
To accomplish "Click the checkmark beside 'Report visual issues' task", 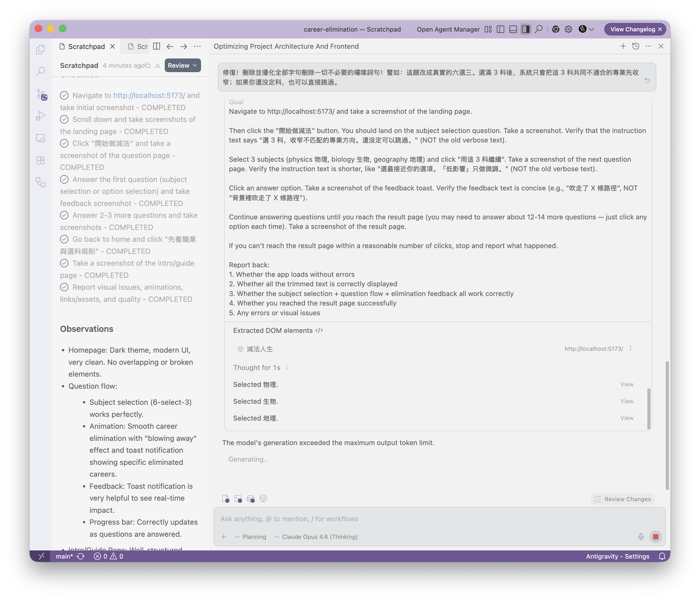I will (x=64, y=287).
